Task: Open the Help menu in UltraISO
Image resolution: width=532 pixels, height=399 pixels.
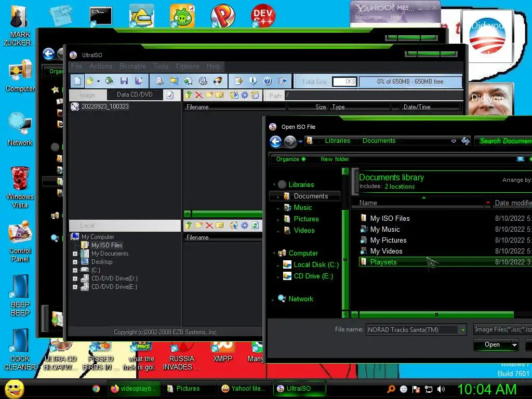Action: (x=214, y=66)
